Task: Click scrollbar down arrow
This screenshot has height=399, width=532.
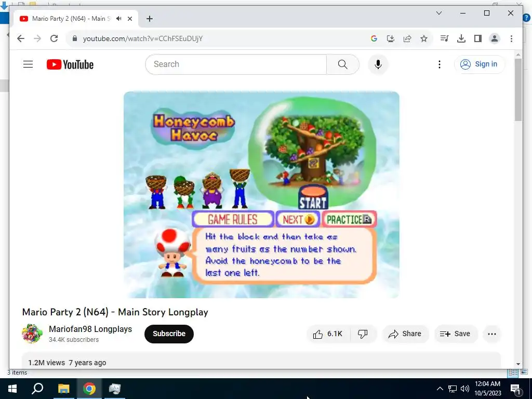Action: [518, 364]
